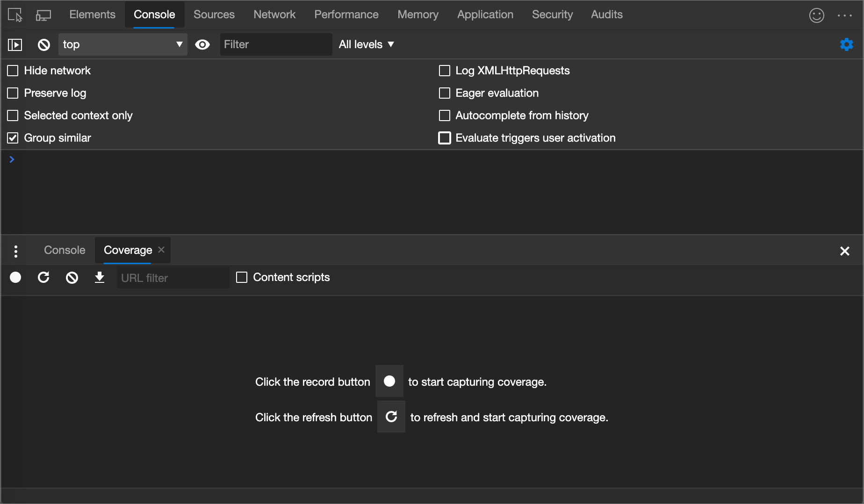The width and height of the screenshot is (864, 504).
Task: Export coverage data with the download icon
Action: click(x=100, y=277)
